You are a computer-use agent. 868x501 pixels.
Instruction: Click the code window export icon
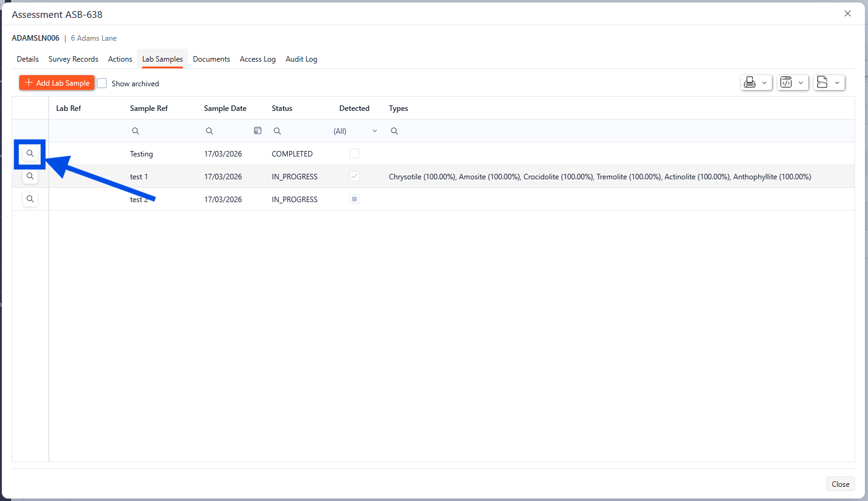click(787, 83)
